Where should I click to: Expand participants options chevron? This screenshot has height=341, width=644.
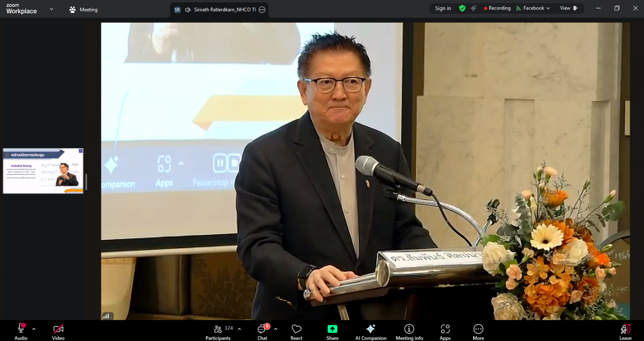pos(240,329)
